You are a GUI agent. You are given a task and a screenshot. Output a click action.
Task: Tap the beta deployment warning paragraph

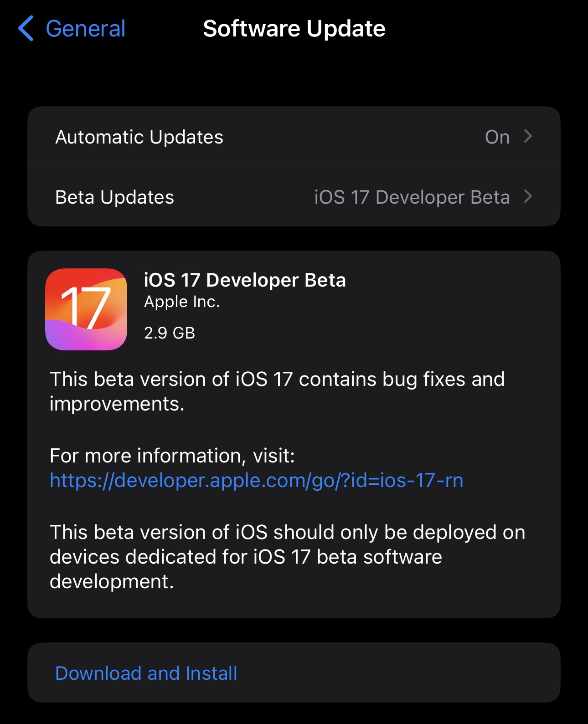tap(288, 557)
